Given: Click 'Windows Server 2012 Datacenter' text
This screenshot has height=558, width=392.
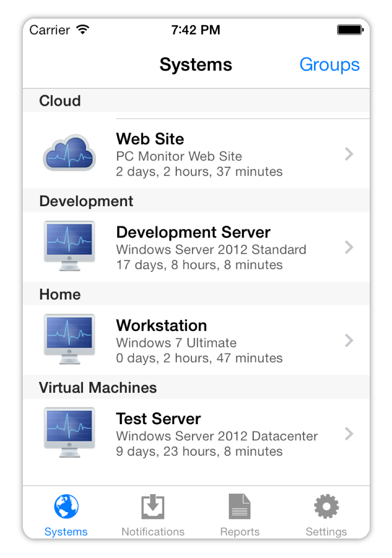Looking at the screenshot, I should tap(217, 436).
